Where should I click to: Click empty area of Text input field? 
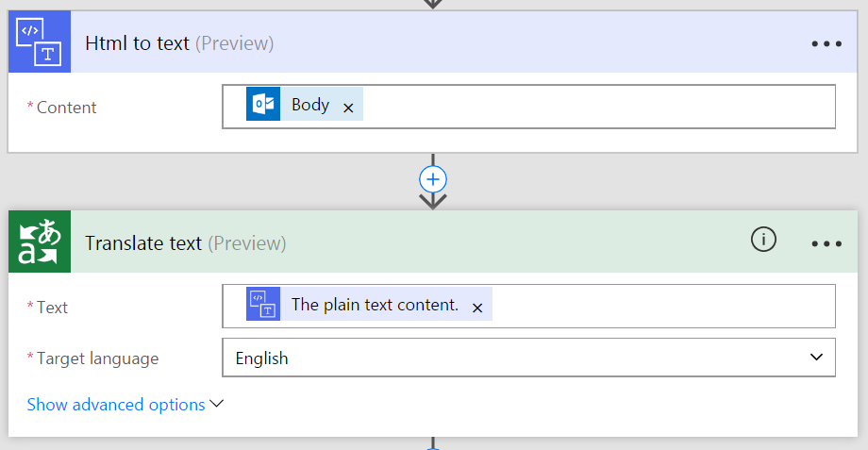click(660, 306)
